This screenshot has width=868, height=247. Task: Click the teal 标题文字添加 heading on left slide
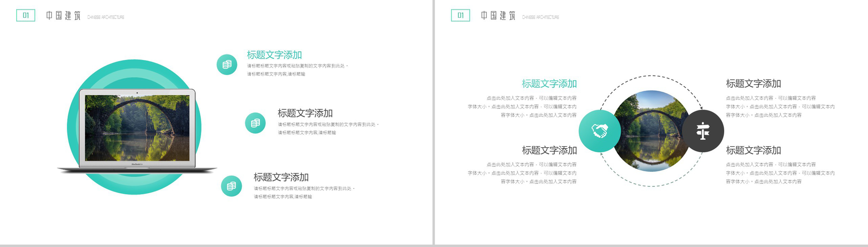(x=274, y=55)
